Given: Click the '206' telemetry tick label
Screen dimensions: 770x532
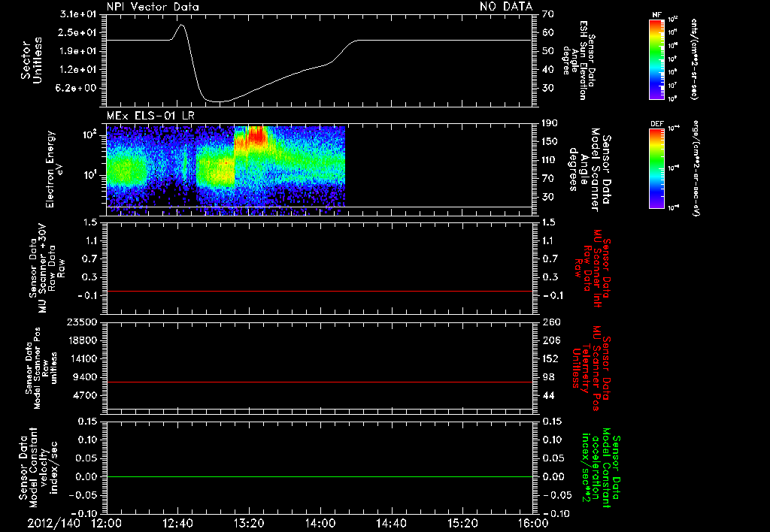Looking at the screenshot, I should coord(550,340).
